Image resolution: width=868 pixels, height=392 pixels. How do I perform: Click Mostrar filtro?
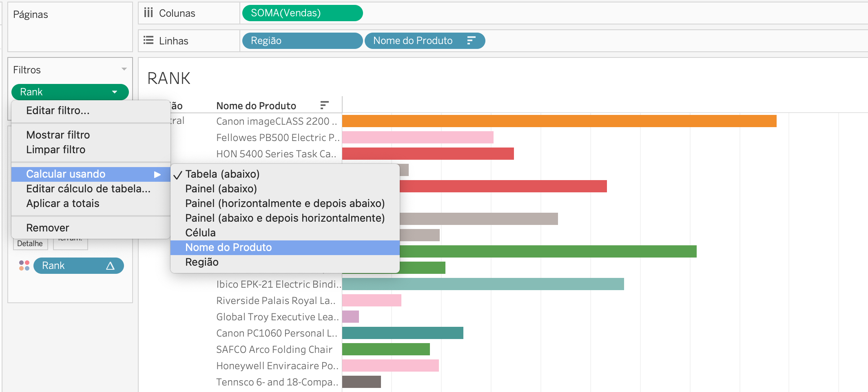(58, 135)
